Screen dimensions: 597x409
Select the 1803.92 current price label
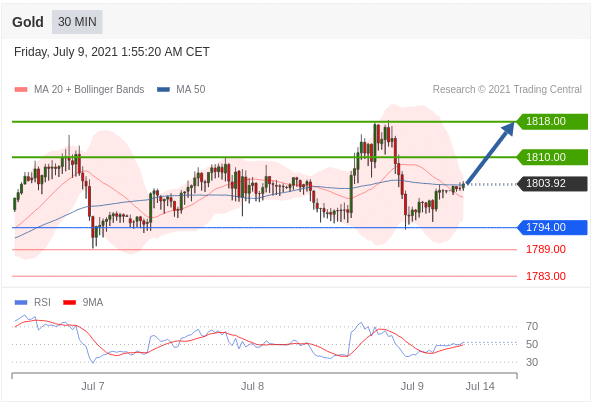pos(551,184)
